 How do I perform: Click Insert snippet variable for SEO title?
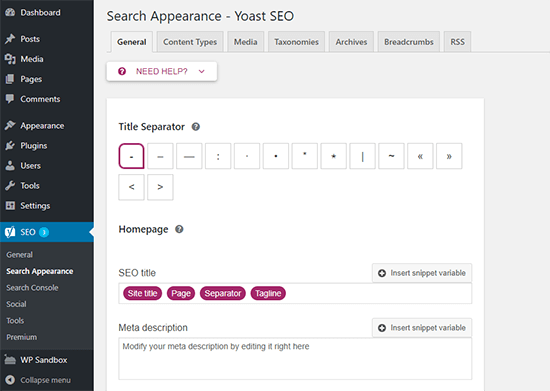422,273
